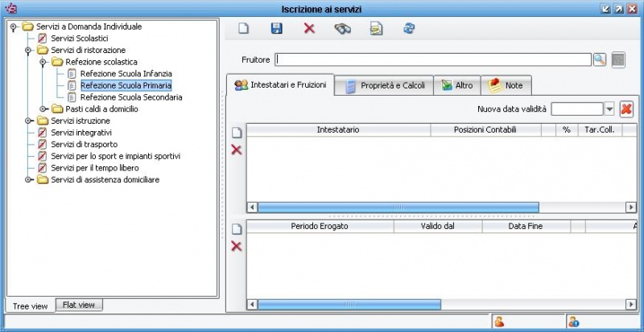Image resolution: width=644 pixels, height=332 pixels.
Task: Click Periodo Erogato table horizontal scrollbar thumb
Action: pos(349,305)
